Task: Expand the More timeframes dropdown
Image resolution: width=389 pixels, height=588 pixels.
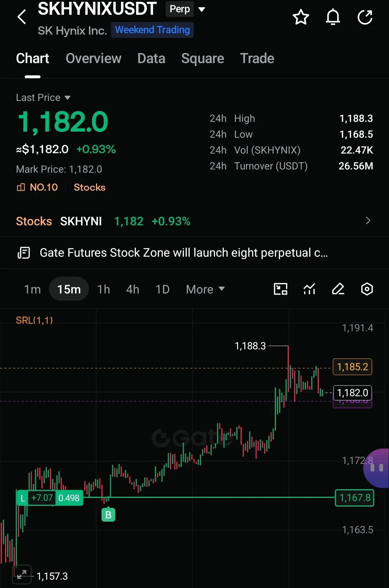Action: coord(205,289)
